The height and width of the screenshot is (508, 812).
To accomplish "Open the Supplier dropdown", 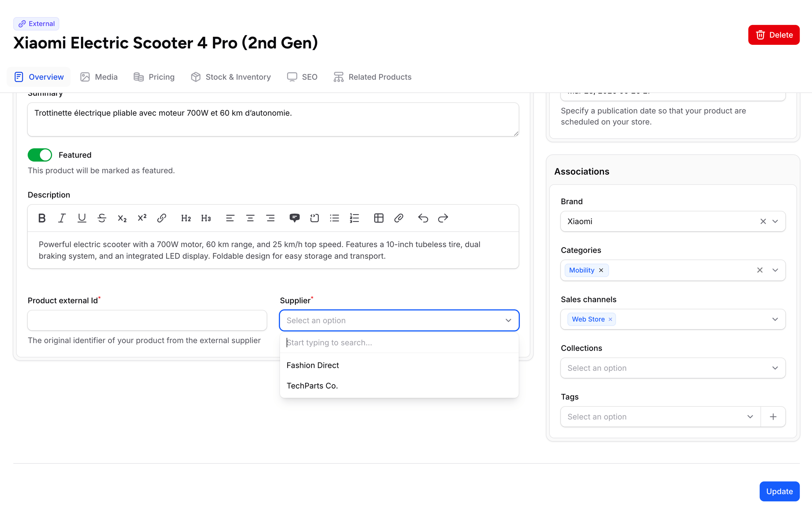I will (x=399, y=320).
